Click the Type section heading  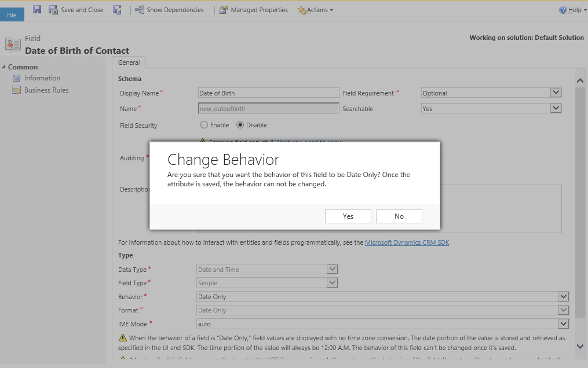point(126,255)
